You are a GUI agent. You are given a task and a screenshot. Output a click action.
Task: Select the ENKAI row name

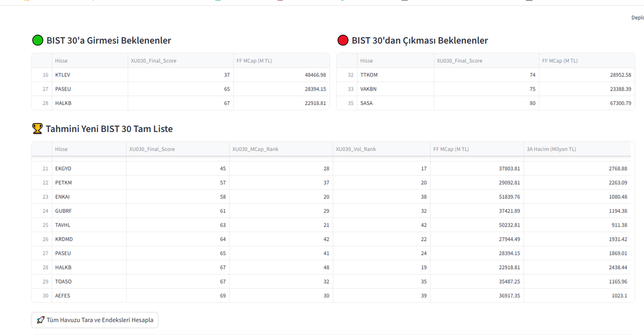[89, 197]
